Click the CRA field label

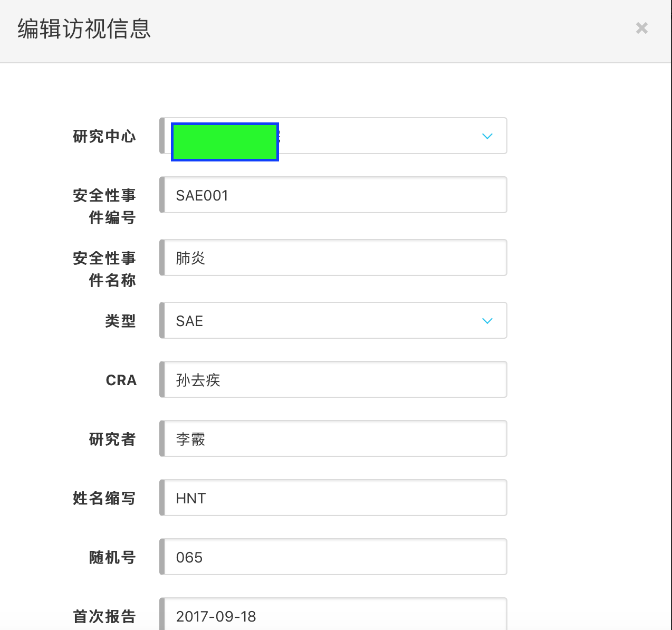click(121, 380)
